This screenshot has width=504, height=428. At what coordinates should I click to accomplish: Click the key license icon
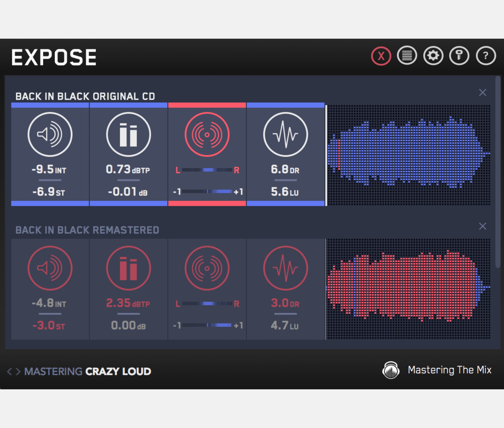(x=459, y=56)
